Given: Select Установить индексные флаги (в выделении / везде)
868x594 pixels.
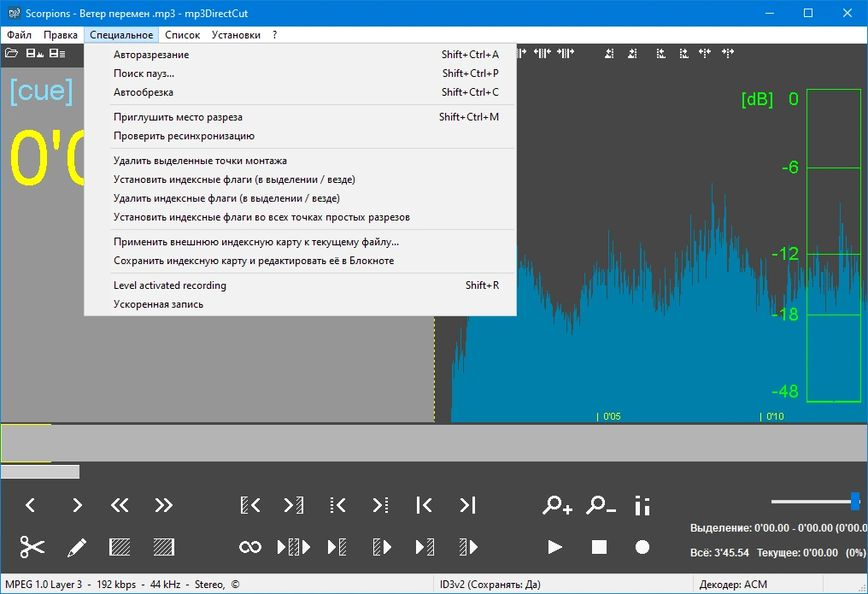Looking at the screenshot, I should pos(300,179).
